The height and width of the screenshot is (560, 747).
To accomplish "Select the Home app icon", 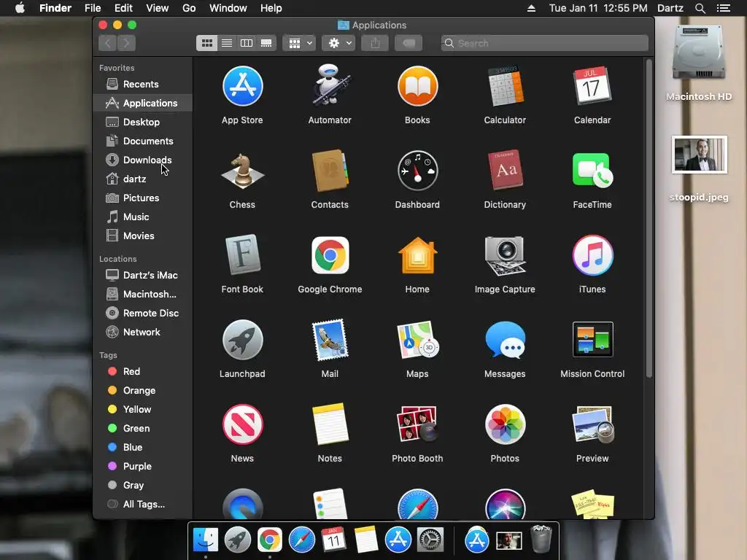I will pos(417,255).
